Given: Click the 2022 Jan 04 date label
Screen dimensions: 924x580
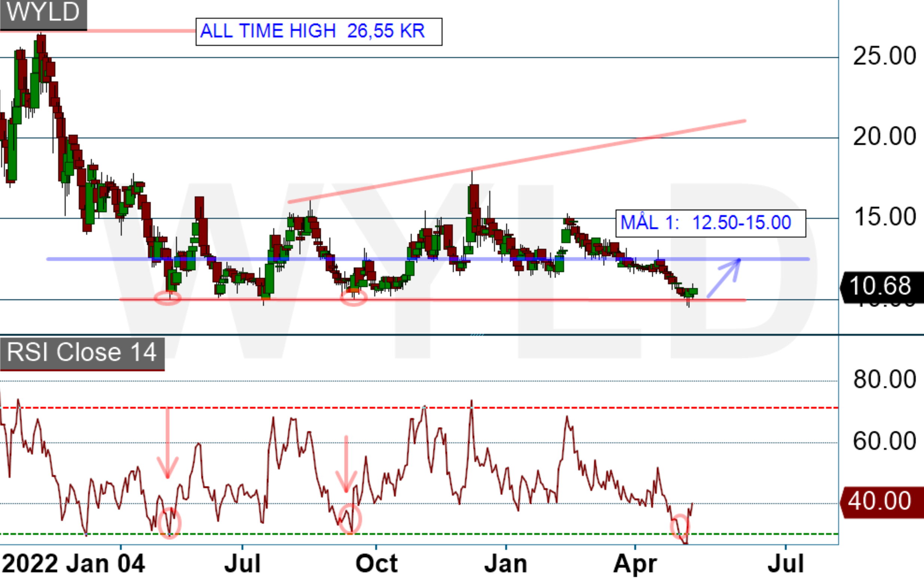Looking at the screenshot, I should pyautogui.click(x=73, y=564).
